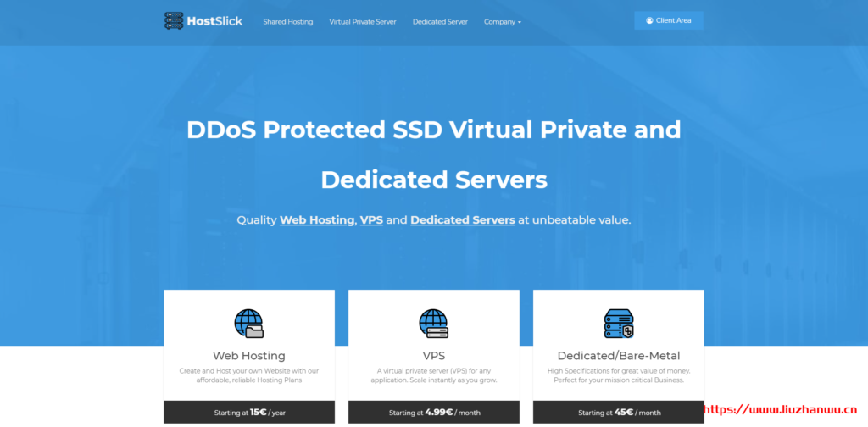Click the HostSlick brand name text

pos(215,21)
